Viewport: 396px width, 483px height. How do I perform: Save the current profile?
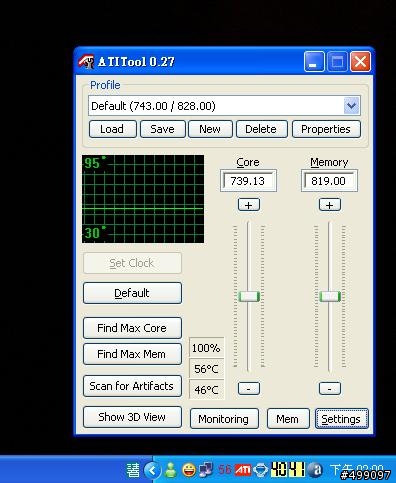[x=163, y=129]
